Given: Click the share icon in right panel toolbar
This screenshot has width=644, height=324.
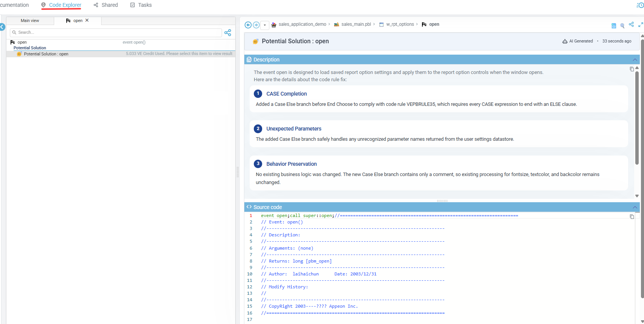Looking at the screenshot, I should (631, 24).
